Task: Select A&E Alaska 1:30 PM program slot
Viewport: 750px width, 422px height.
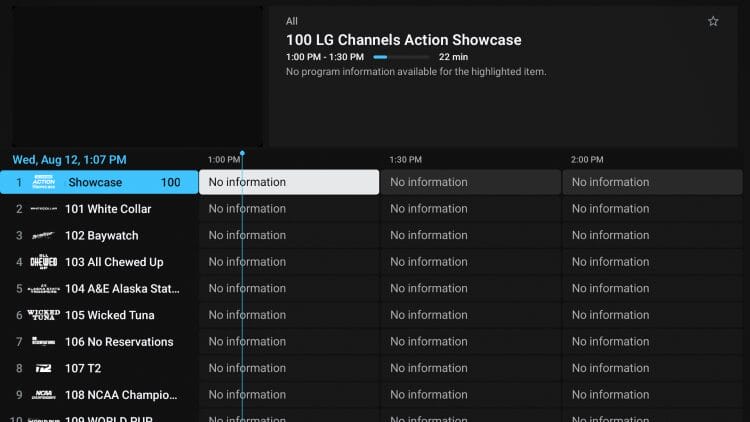Action: click(471, 289)
